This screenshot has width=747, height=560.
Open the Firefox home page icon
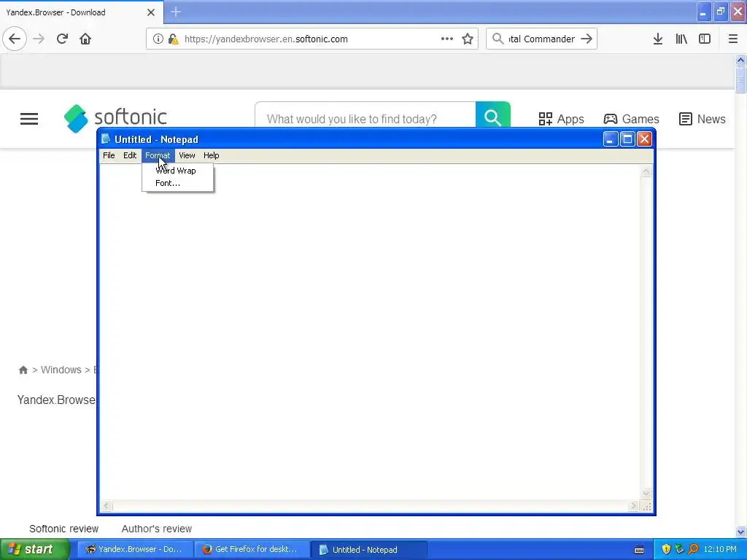[85, 39]
